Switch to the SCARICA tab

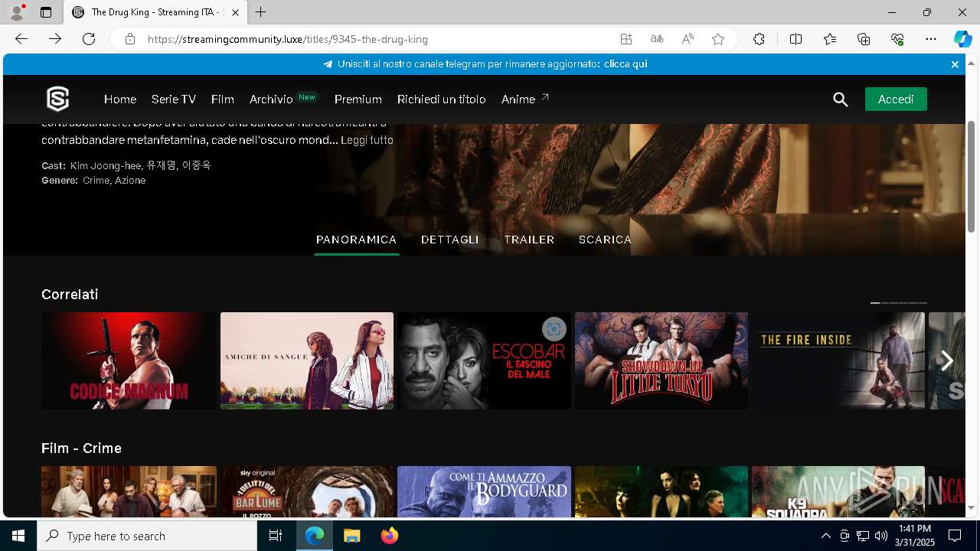tap(605, 240)
